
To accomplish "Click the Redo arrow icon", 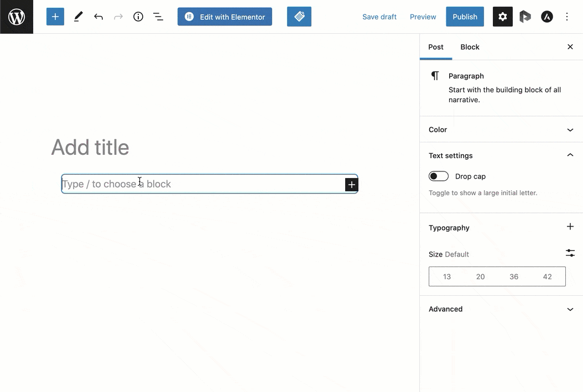I will (118, 17).
